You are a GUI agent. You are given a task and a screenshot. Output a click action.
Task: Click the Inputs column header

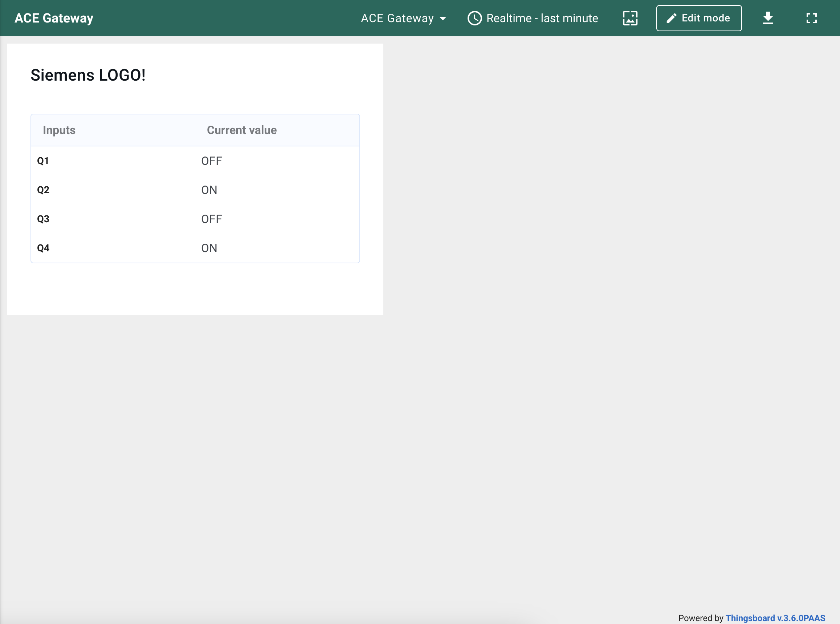(59, 130)
